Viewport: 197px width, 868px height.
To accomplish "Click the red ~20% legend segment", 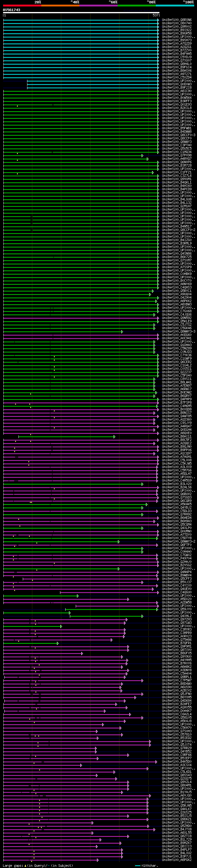I will point(22,6).
